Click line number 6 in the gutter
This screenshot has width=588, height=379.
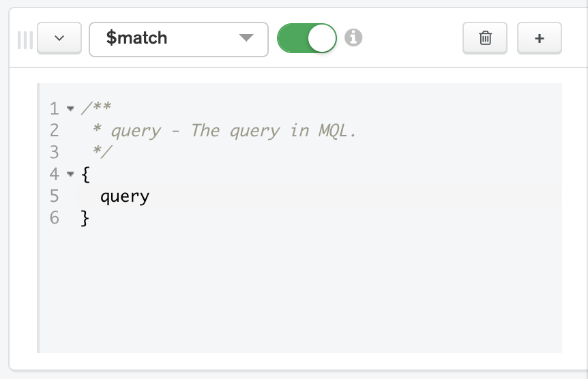point(54,218)
